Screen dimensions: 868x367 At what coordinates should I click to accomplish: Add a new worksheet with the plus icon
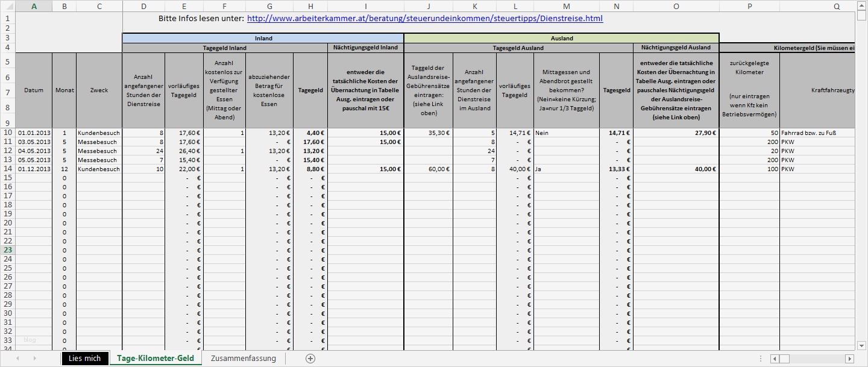coord(310,358)
